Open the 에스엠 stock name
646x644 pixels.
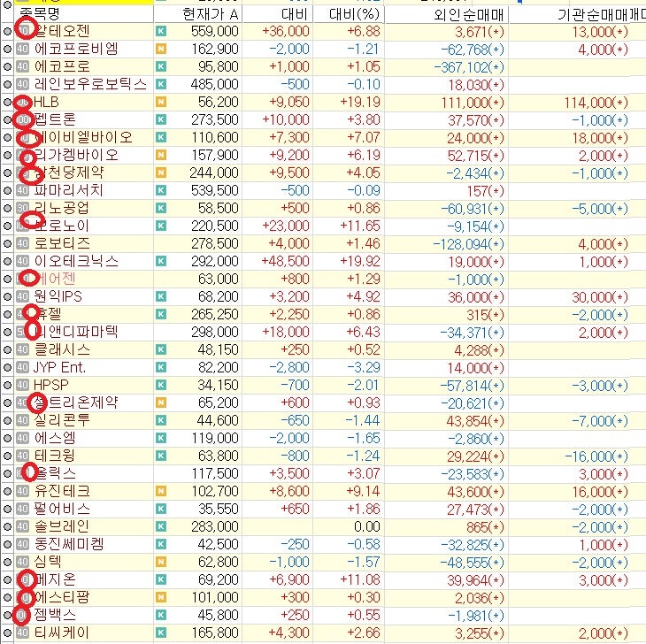tap(55, 438)
